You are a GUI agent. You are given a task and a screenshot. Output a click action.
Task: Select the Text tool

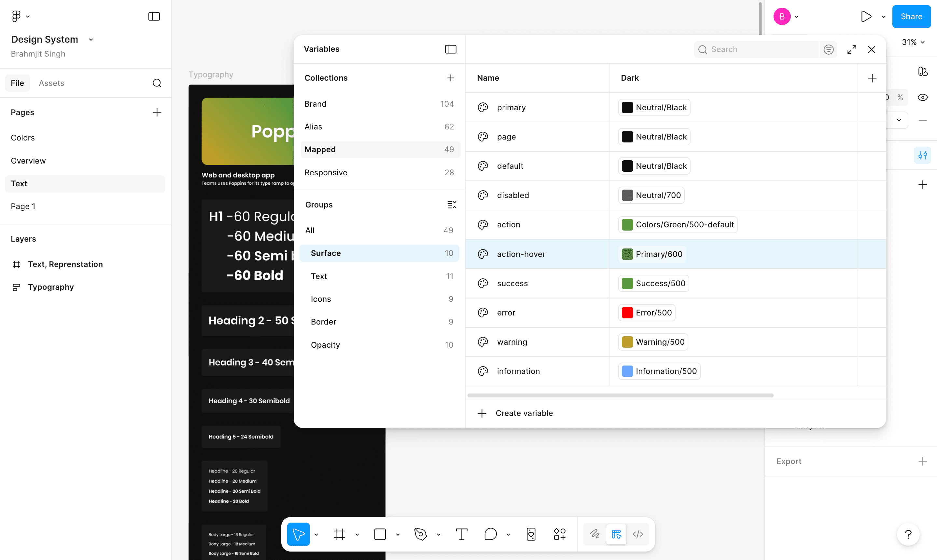462,534
